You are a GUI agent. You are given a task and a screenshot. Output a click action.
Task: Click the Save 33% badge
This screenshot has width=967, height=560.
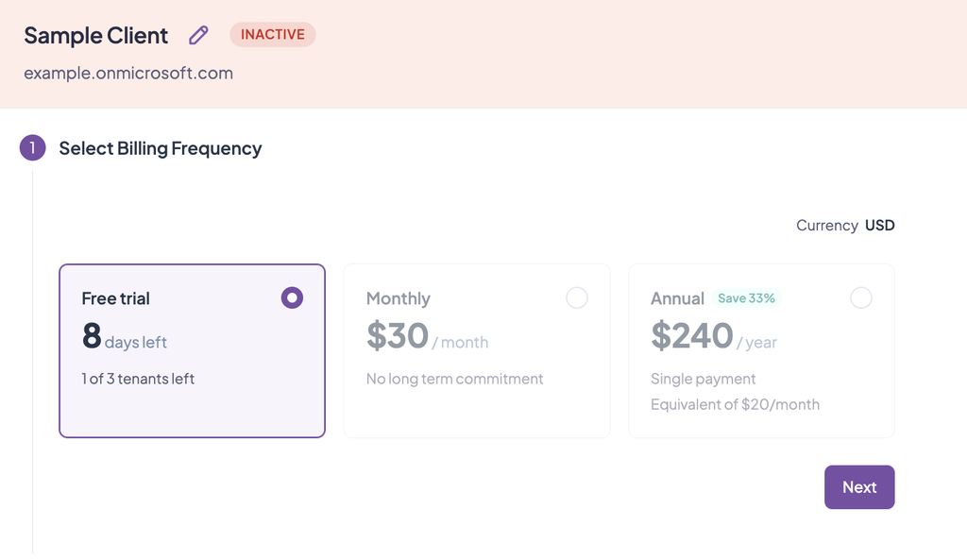(x=746, y=298)
